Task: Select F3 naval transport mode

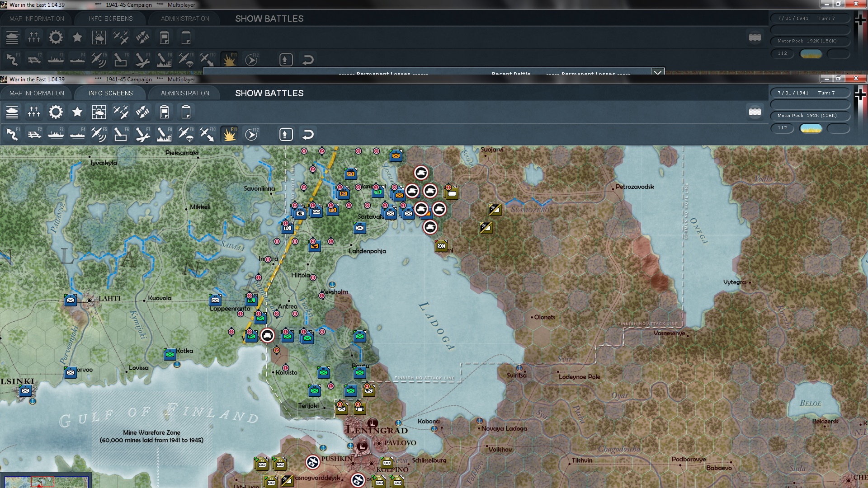Action: (x=56, y=134)
